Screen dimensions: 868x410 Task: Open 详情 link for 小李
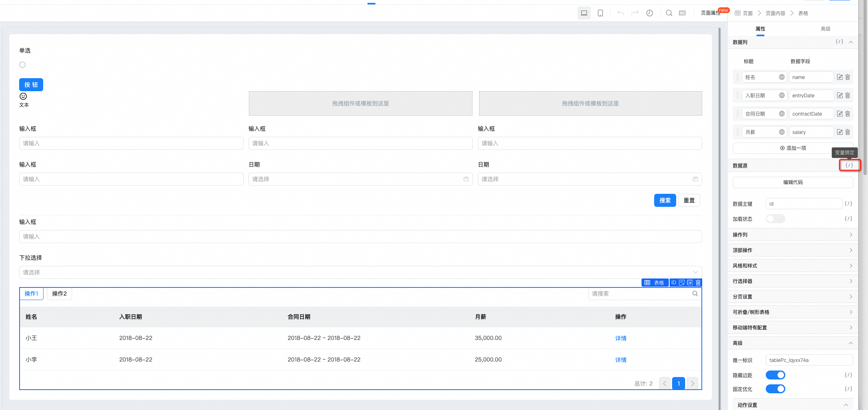click(x=621, y=360)
